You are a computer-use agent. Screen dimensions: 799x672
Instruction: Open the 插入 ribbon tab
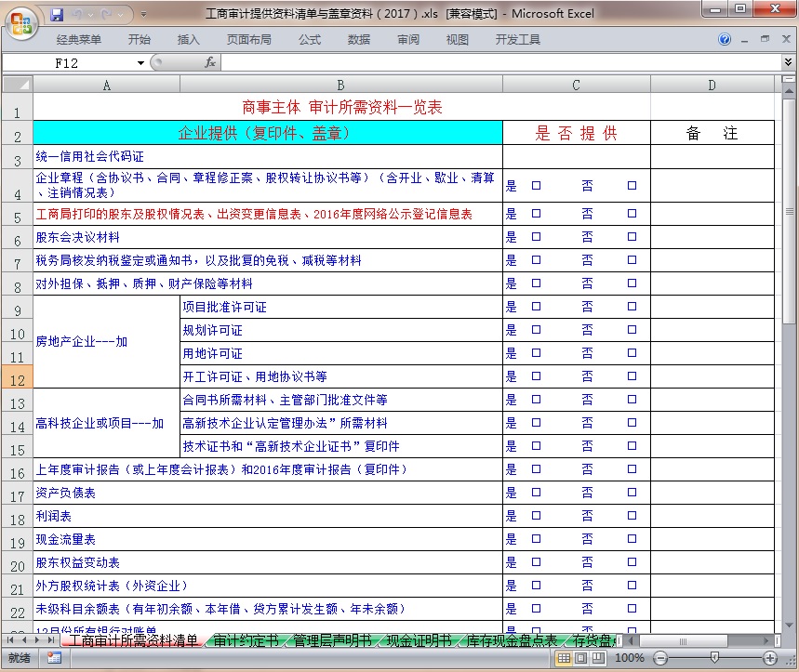[188, 40]
